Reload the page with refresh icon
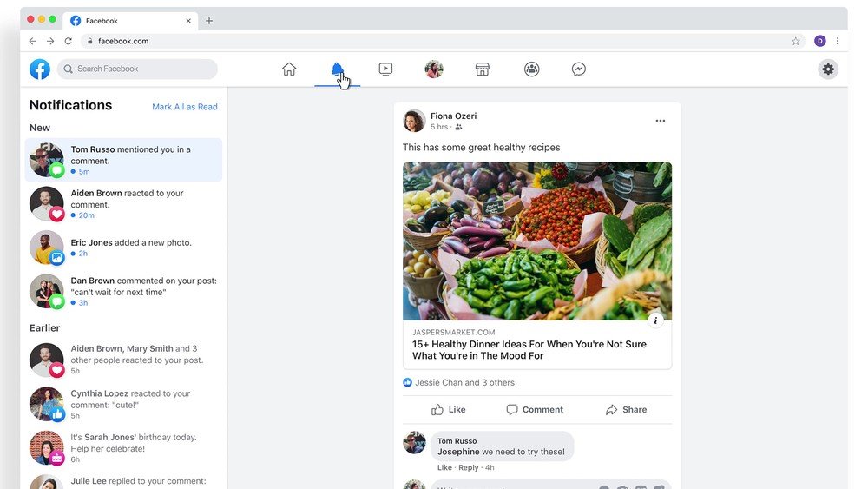This screenshot has width=868, height=489. coord(68,41)
